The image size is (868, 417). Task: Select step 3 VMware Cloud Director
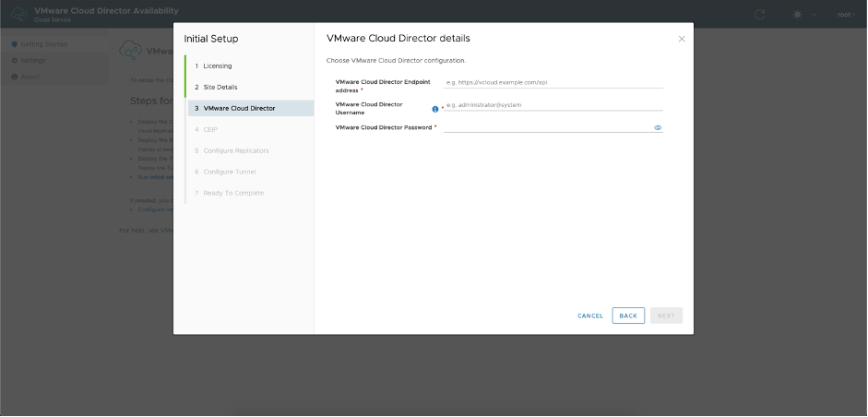[239, 108]
